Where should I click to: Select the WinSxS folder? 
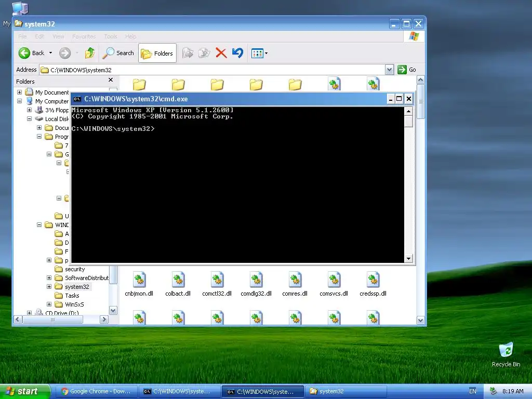click(x=74, y=304)
